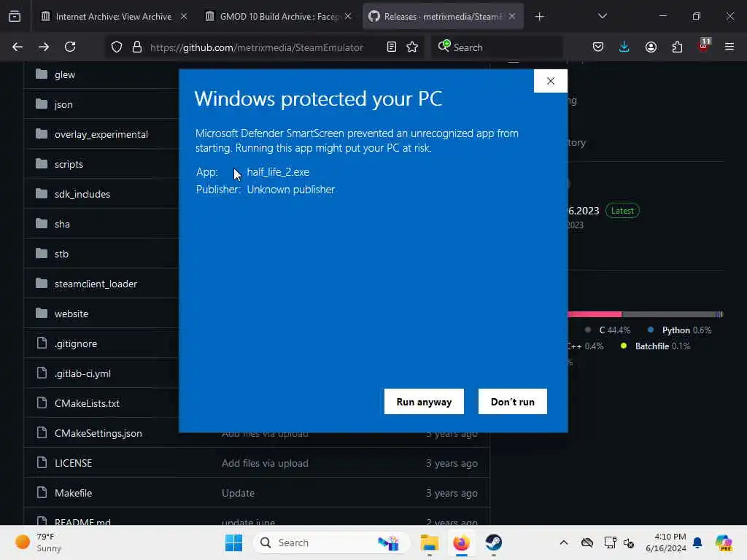
Task: Open CMakeLists.txt file
Action: (x=87, y=403)
